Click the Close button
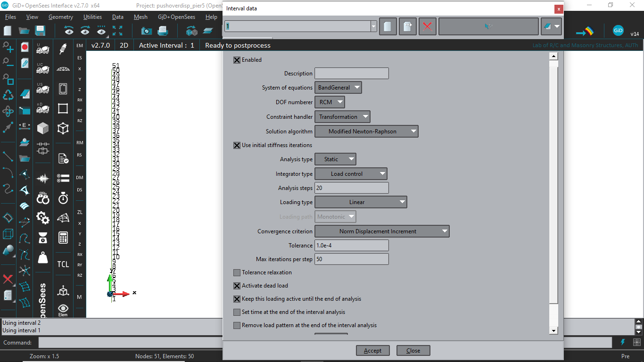644x362 pixels. coord(413,350)
